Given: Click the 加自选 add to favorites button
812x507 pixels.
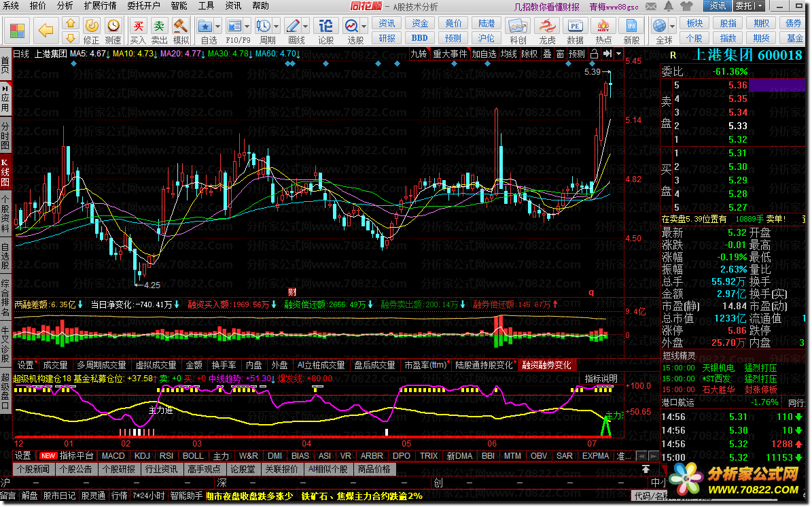Looking at the screenshot, I should point(484,54).
